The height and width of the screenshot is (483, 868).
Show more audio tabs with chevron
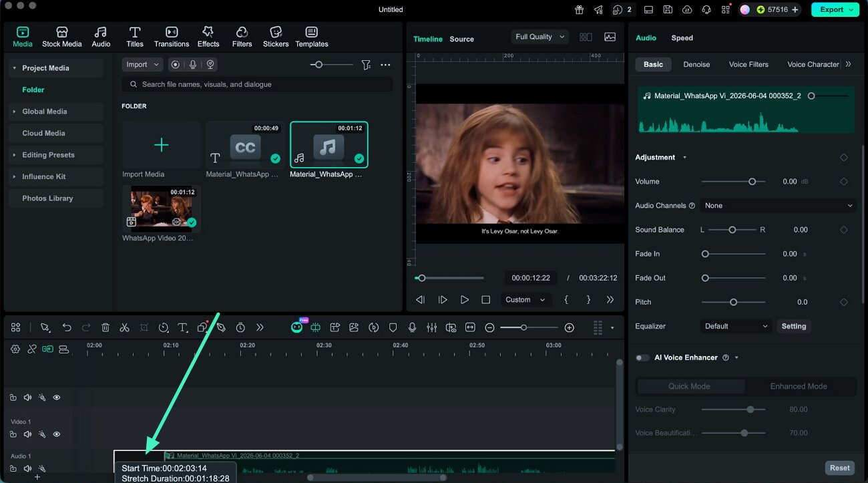pyautogui.click(x=849, y=64)
